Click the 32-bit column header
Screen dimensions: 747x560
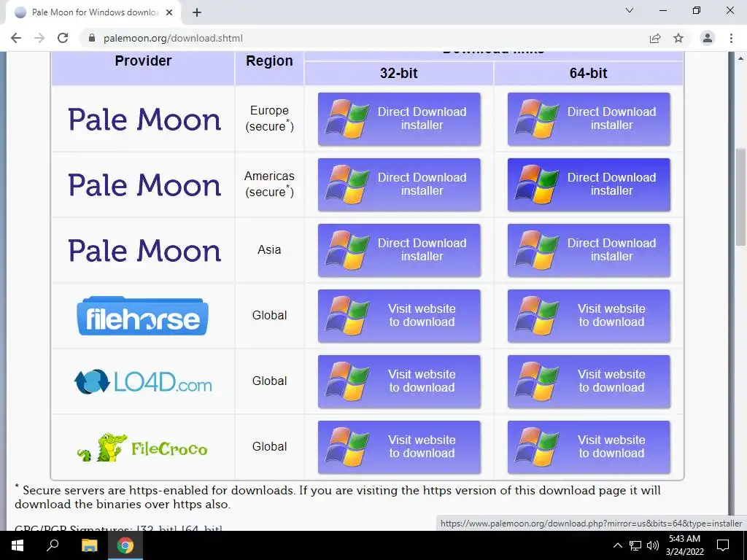(x=399, y=73)
